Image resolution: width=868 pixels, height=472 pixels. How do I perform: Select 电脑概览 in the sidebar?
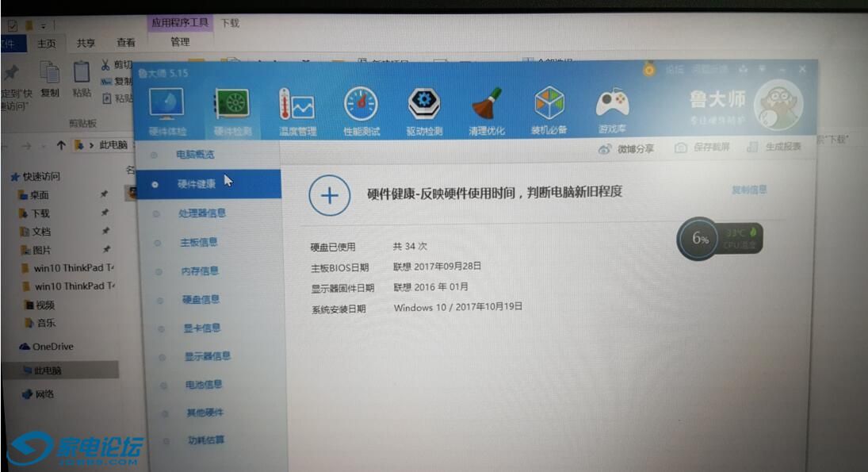[195, 155]
